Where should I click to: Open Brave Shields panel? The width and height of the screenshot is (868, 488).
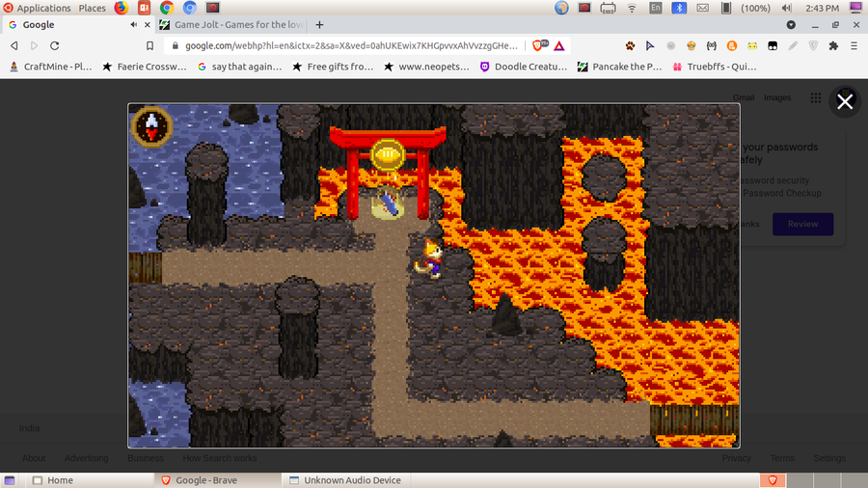pyautogui.click(x=540, y=46)
